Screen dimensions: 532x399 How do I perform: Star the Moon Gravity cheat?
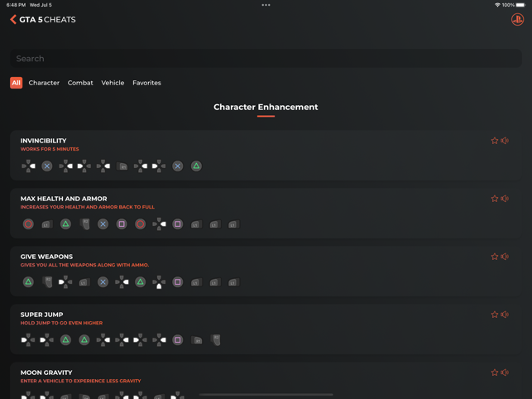(494, 373)
